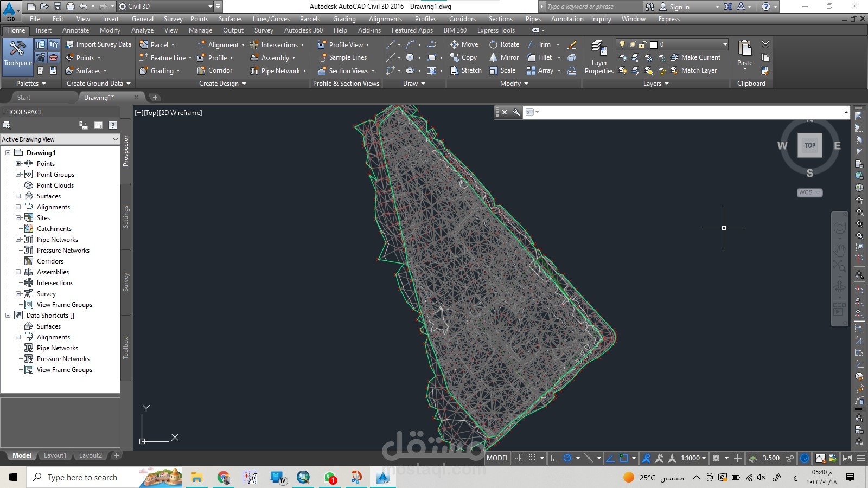The height and width of the screenshot is (488, 868).
Task: Click the Undo arrow in quick access toolbar
Action: tap(83, 7)
